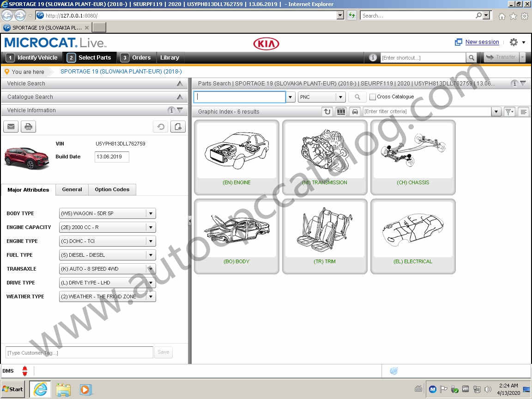Click the email envelope icon in Vehicle Information
Image resolution: width=532 pixels, height=399 pixels.
11,127
